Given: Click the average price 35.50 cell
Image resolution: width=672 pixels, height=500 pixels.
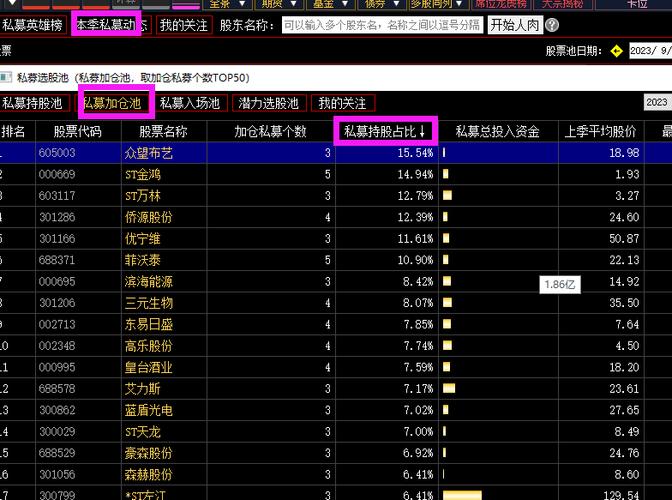Looking at the screenshot, I should tap(624, 303).
